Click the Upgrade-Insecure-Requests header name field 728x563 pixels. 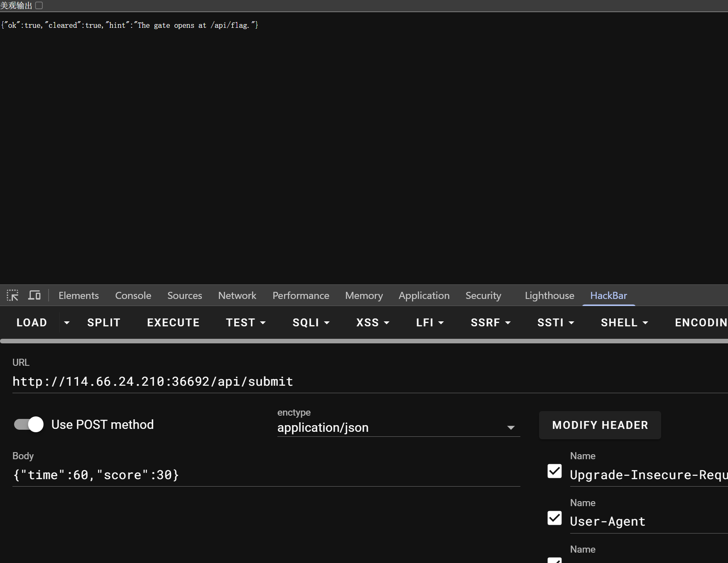coord(649,475)
